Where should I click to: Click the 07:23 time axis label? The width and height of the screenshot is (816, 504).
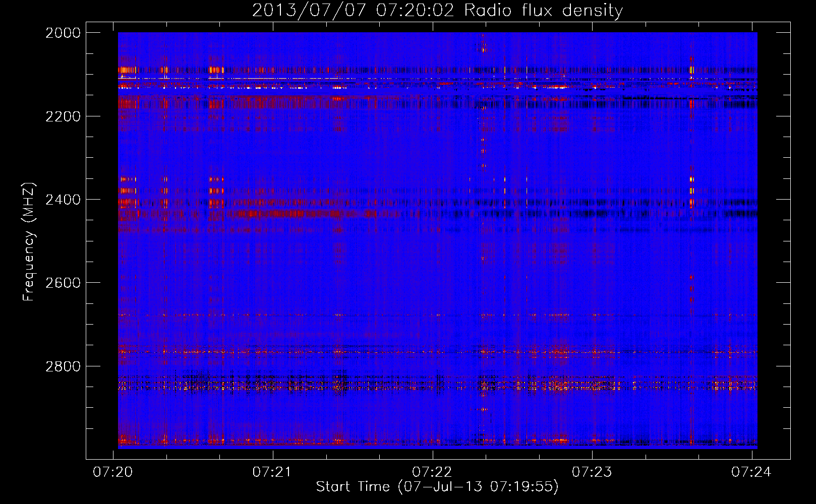click(x=592, y=472)
